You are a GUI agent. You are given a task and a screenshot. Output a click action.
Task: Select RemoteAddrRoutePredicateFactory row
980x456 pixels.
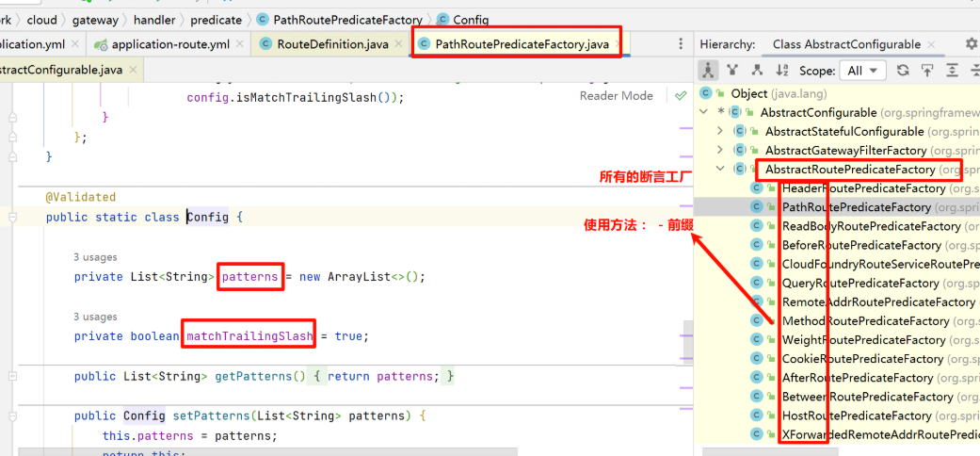(x=836, y=301)
